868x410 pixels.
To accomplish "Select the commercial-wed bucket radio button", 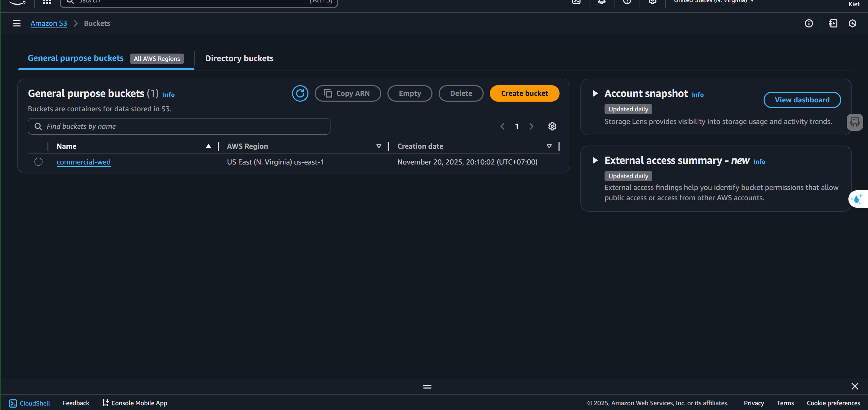I will pos(38,162).
